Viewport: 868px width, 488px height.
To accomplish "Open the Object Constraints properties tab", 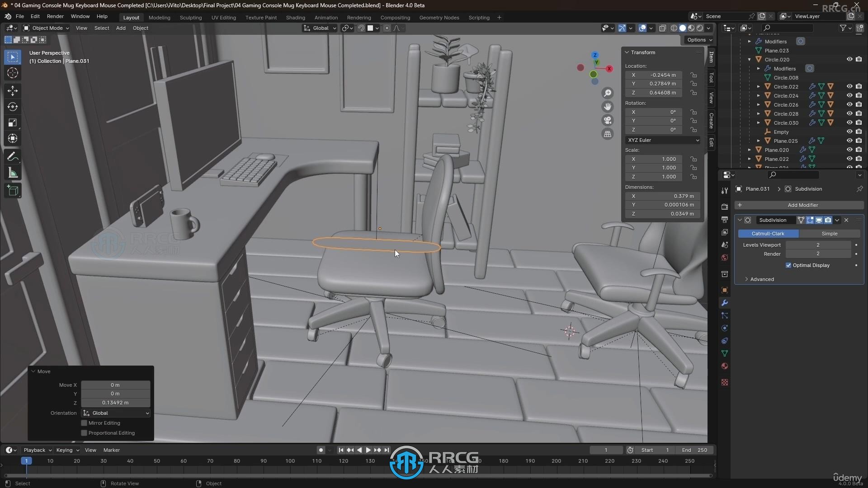I will click(x=725, y=341).
